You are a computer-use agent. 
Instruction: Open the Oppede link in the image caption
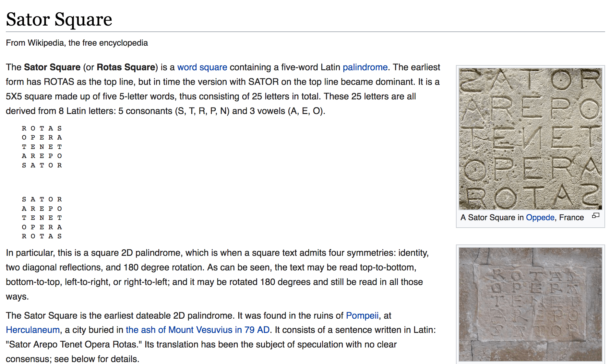click(540, 218)
